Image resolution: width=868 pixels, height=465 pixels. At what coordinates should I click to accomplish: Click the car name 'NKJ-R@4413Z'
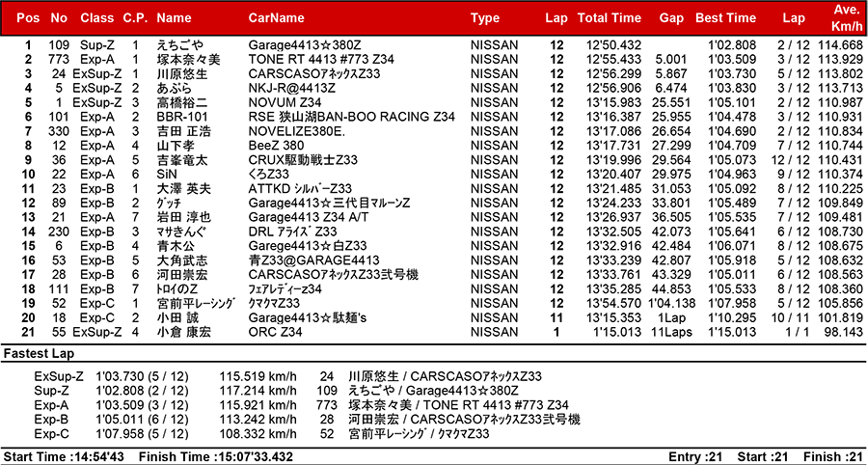[x=291, y=89]
